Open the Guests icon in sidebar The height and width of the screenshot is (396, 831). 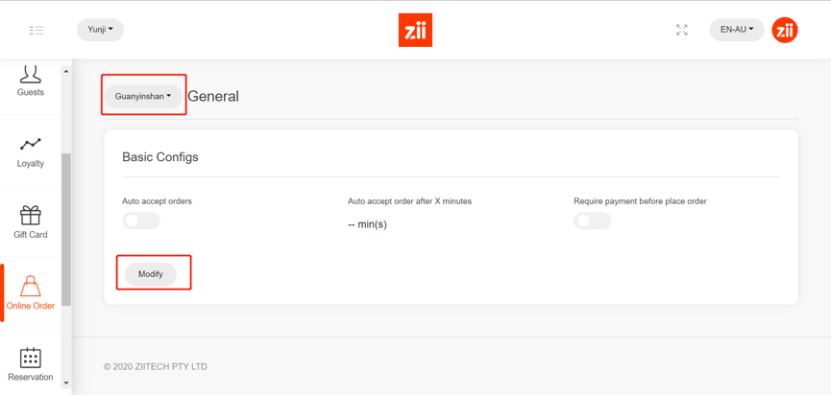pos(30,74)
